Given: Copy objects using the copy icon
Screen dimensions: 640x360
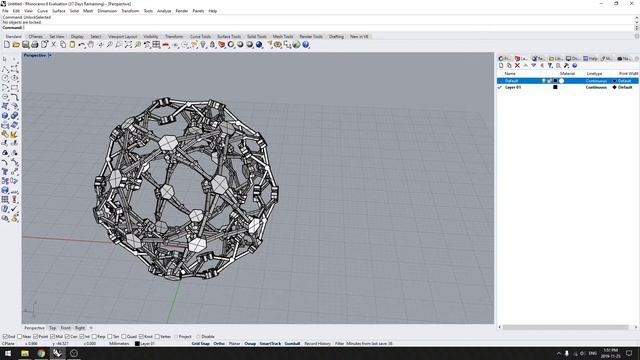Looking at the screenshot, I should tap(63, 45).
